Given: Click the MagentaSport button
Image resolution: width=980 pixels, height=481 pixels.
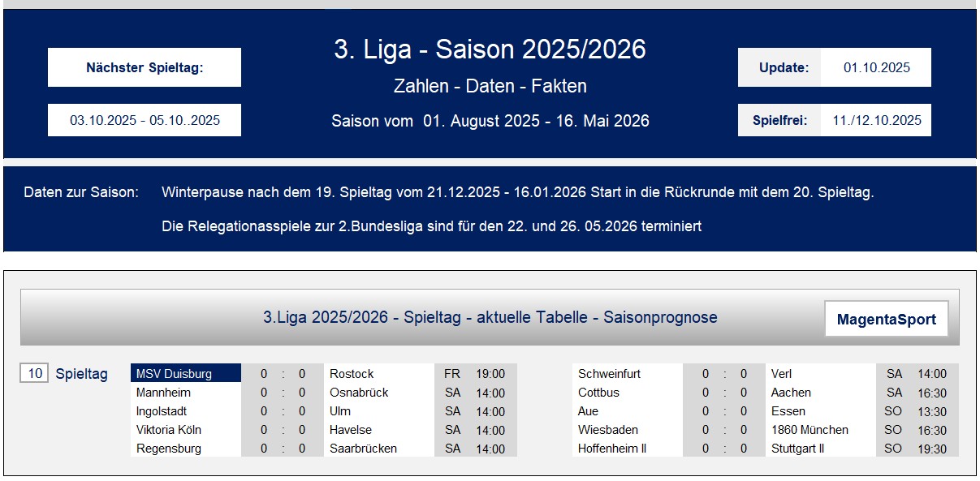Looking at the screenshot, I should coord(886,319).
